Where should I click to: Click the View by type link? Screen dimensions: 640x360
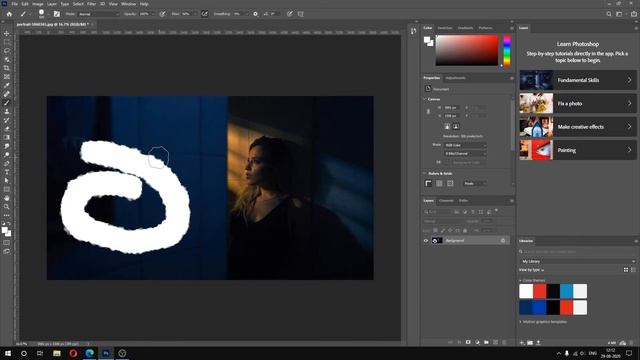[531, 270]
